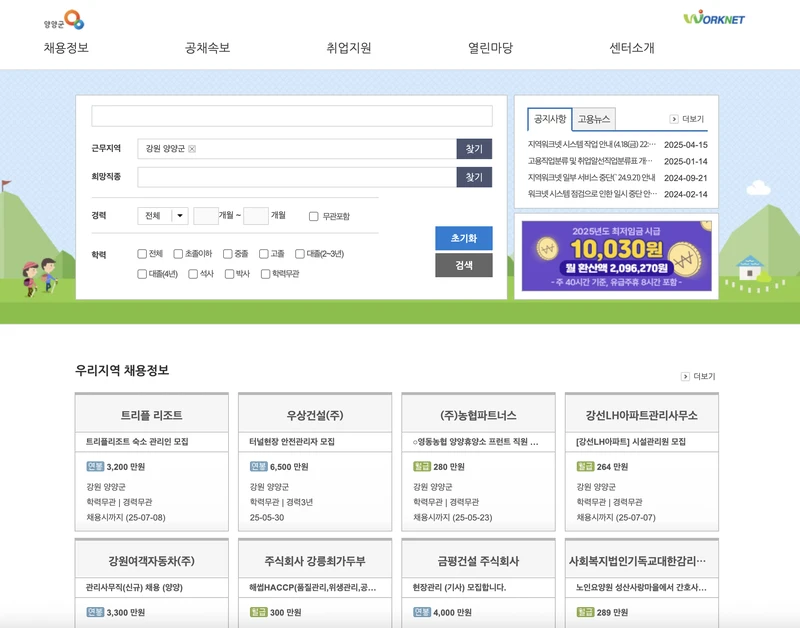Check the 고졸 checkbox
800x628 pixels.
click(263, 255)
